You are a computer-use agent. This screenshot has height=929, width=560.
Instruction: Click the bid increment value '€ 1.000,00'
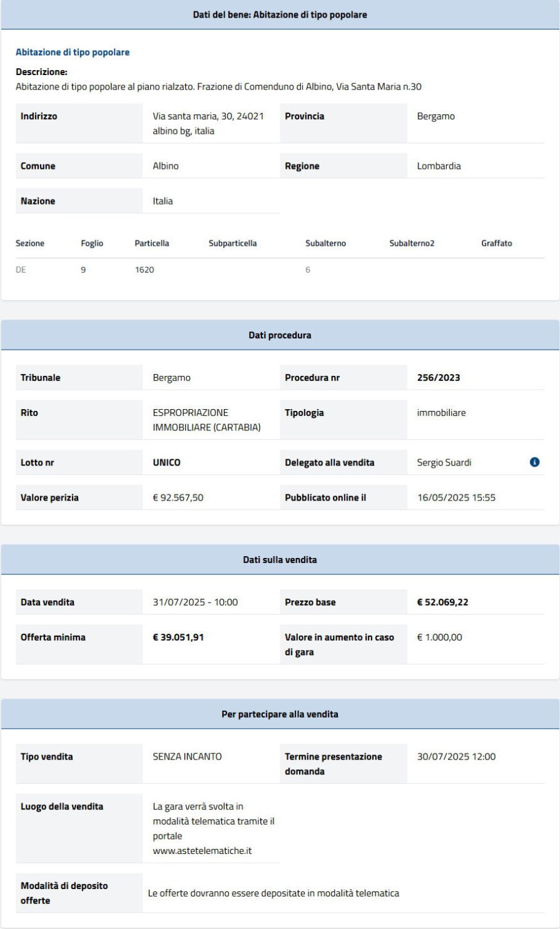(440, 637)
